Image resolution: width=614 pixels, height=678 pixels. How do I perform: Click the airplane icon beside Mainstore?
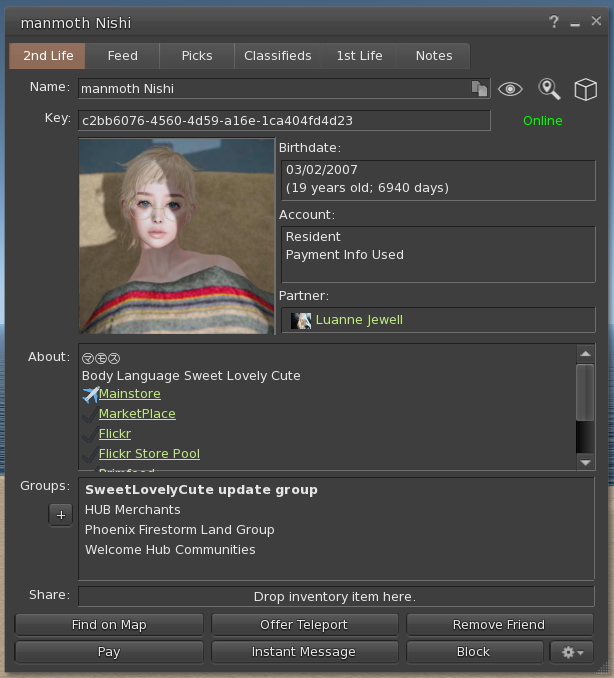[90, 394]
